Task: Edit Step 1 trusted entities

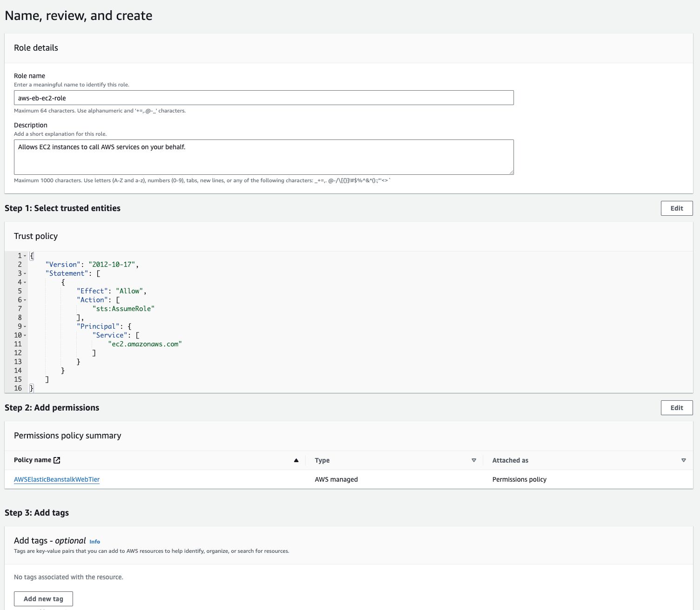Action: pyautogui.click(x=676, y=208)
